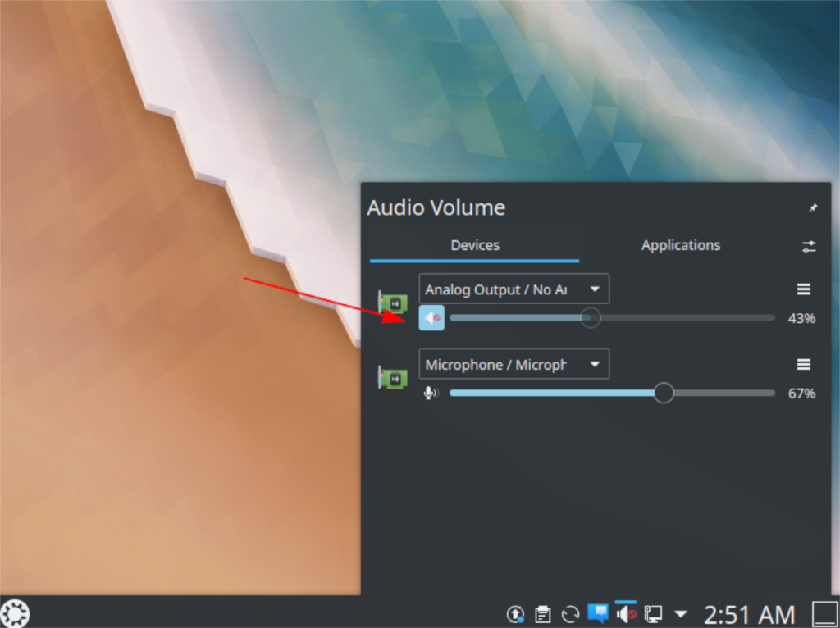Click the instant messaging tray icon
This screenshot has height=628, width=840.
pos(597,613)
